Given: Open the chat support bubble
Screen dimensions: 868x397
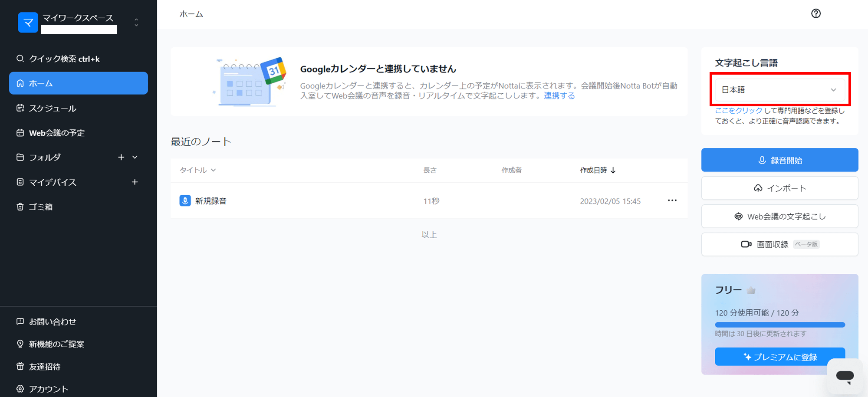Looking at the screenshot, I should [845, 376].
